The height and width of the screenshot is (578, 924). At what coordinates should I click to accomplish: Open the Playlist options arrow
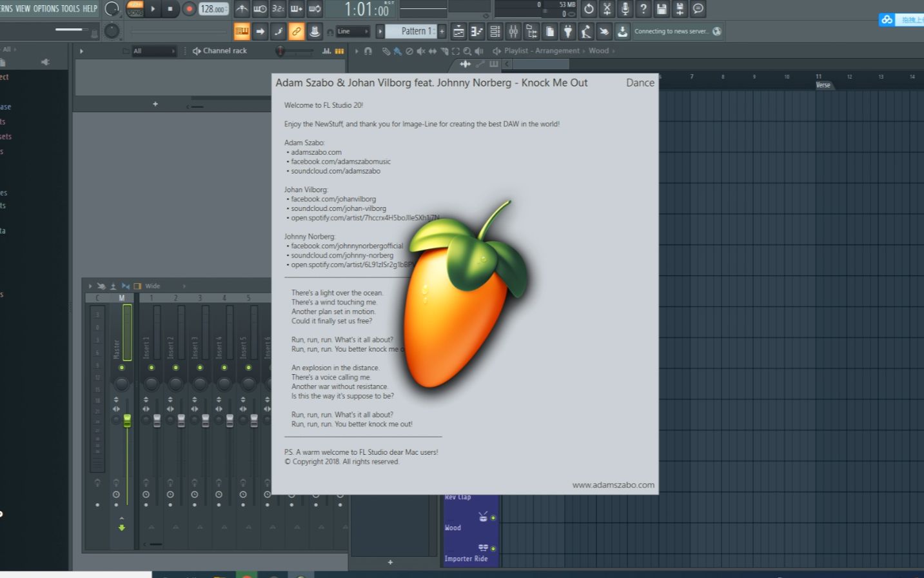click(x=357, y=51)
